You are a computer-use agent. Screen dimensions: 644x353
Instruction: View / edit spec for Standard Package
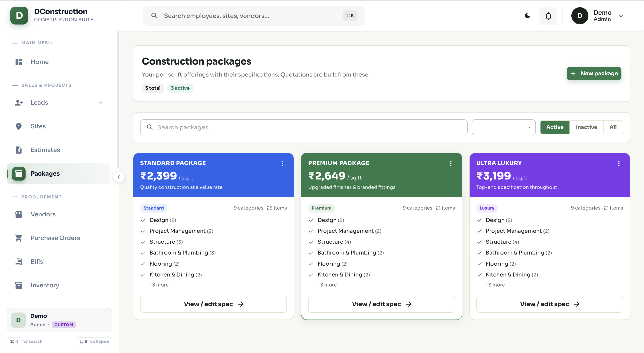213,304
